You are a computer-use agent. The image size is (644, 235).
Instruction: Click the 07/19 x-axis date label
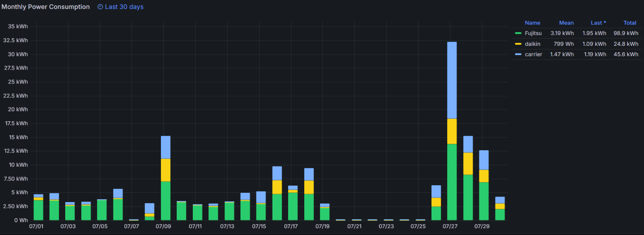(x=322, y=227)
